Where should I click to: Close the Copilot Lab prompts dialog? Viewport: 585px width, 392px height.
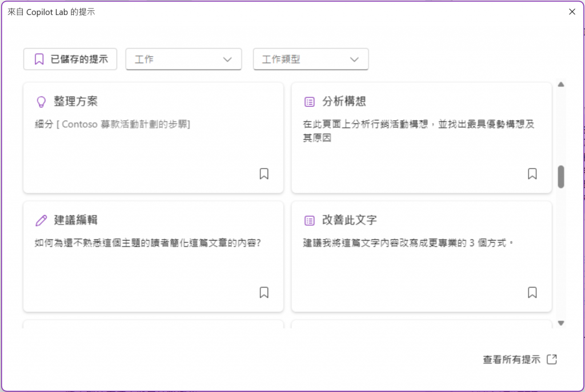click(x=572, y=11)
